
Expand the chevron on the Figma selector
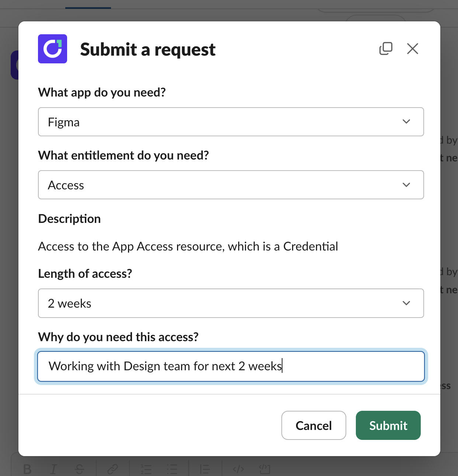click(406, 122)
